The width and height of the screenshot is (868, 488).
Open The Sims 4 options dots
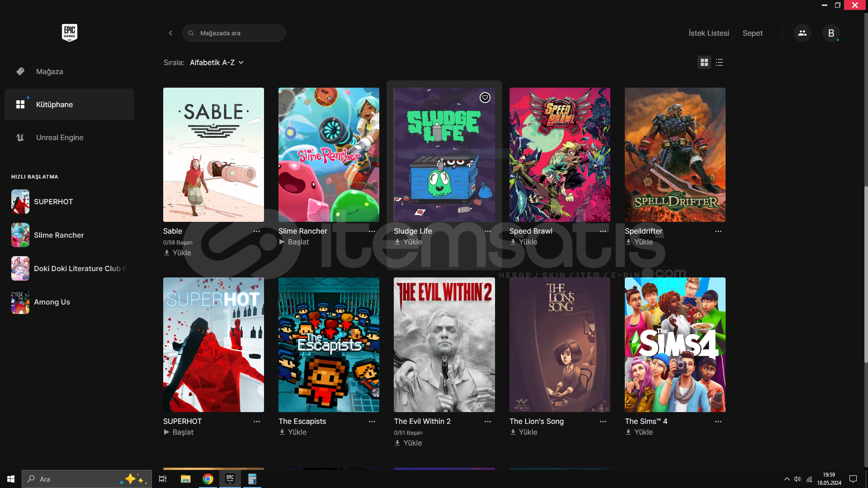pos(718,422)
